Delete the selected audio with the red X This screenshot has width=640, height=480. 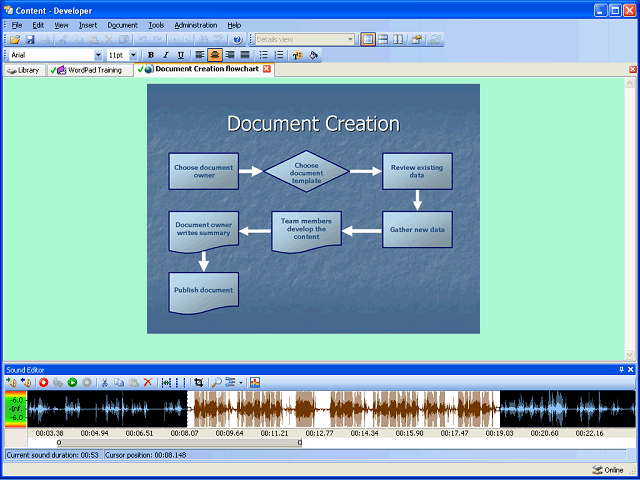[148, 382]
